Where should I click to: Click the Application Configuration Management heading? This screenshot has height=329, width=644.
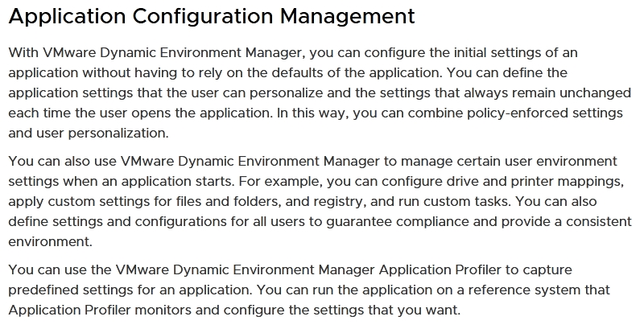point(212,17)
